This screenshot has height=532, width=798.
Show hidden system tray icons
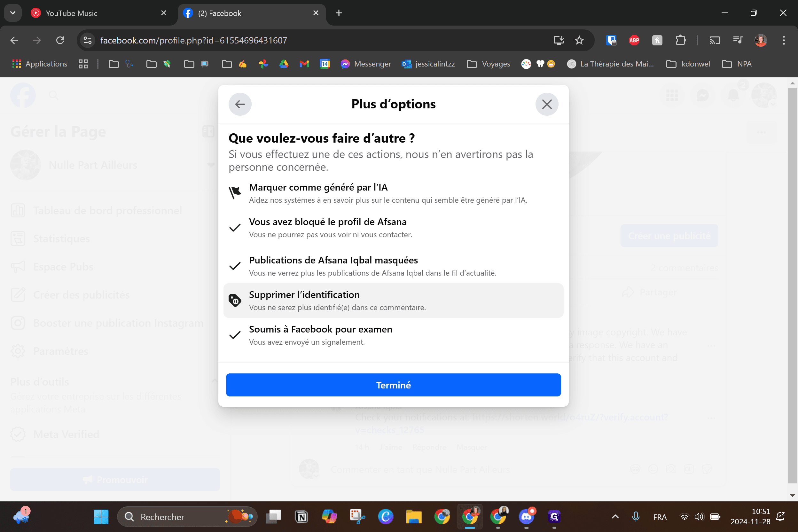[615, 517]
